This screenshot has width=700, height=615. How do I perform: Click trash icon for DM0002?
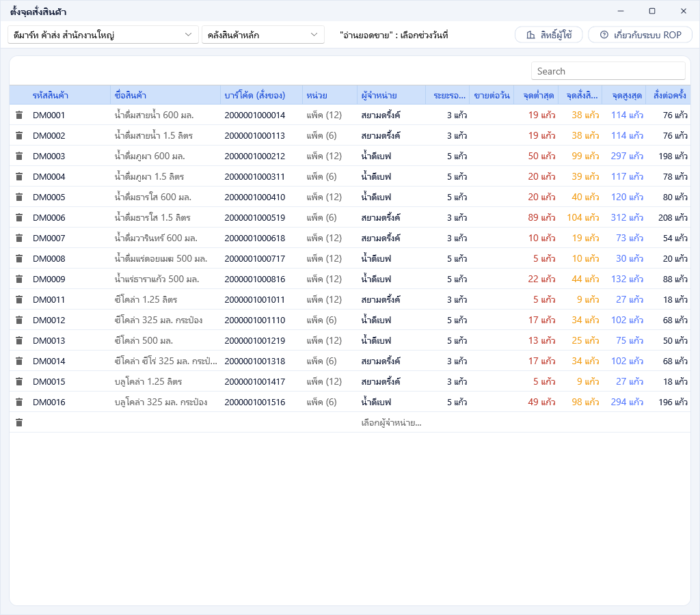coord(19,136)
